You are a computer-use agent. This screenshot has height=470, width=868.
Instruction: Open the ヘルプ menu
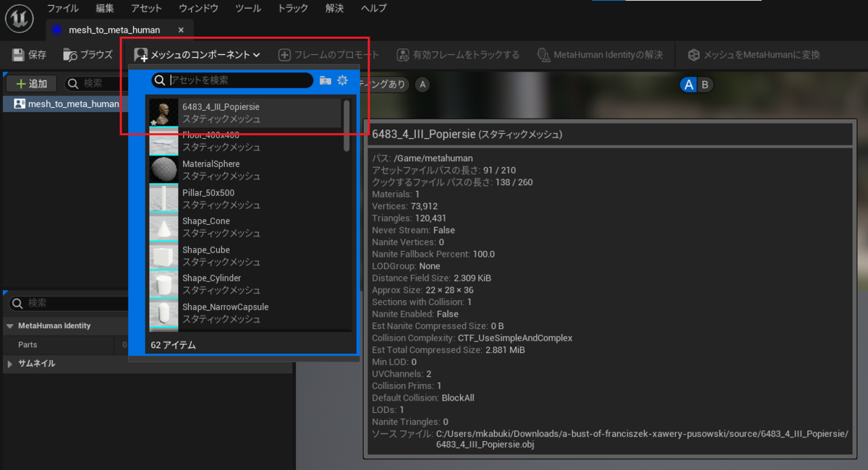[373, 9]
